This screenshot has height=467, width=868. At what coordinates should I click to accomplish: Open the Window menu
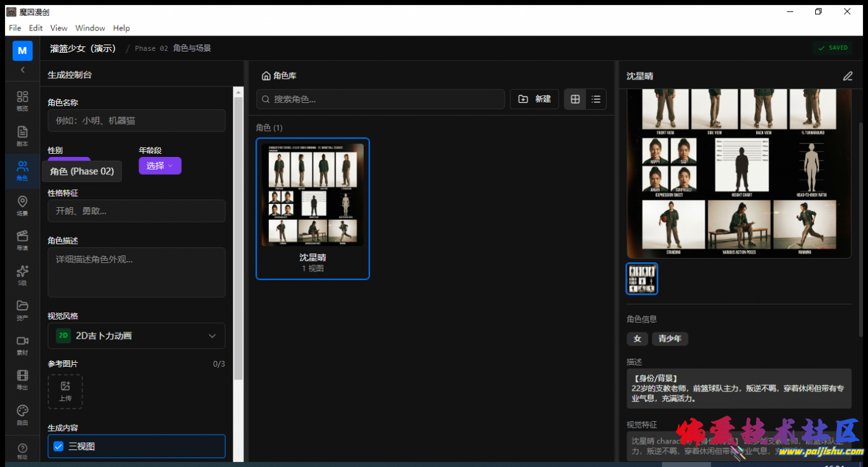(90, 28)
